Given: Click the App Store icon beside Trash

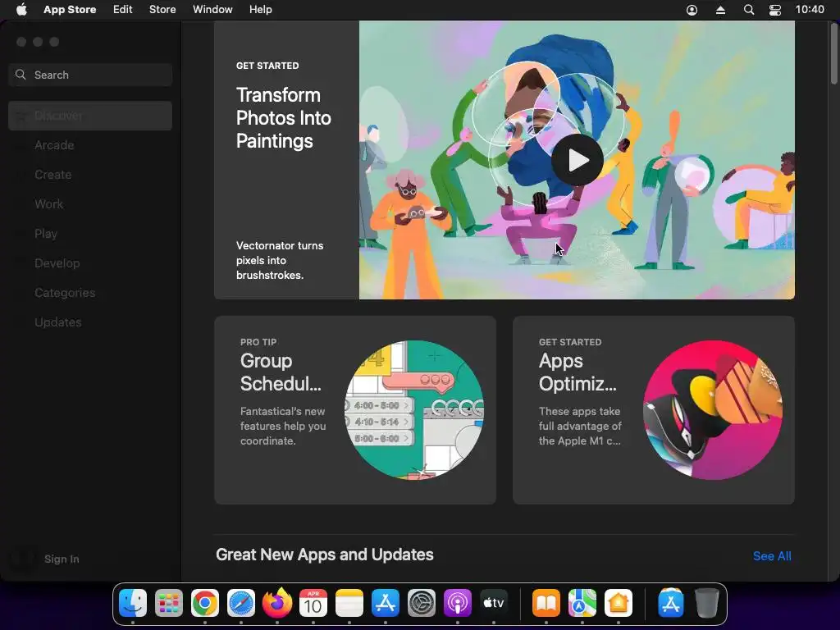Looking at the screenshot, I should (x=671, y=603).
